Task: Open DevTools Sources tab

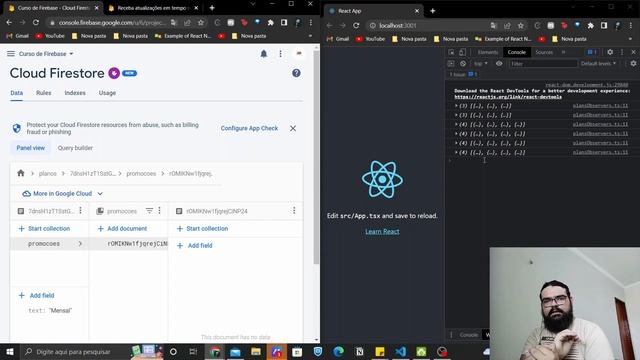Action: tap(544, 52)
